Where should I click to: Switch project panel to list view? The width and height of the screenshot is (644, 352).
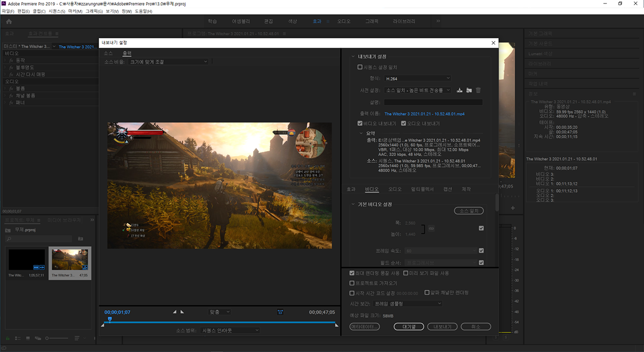[18, 338]
